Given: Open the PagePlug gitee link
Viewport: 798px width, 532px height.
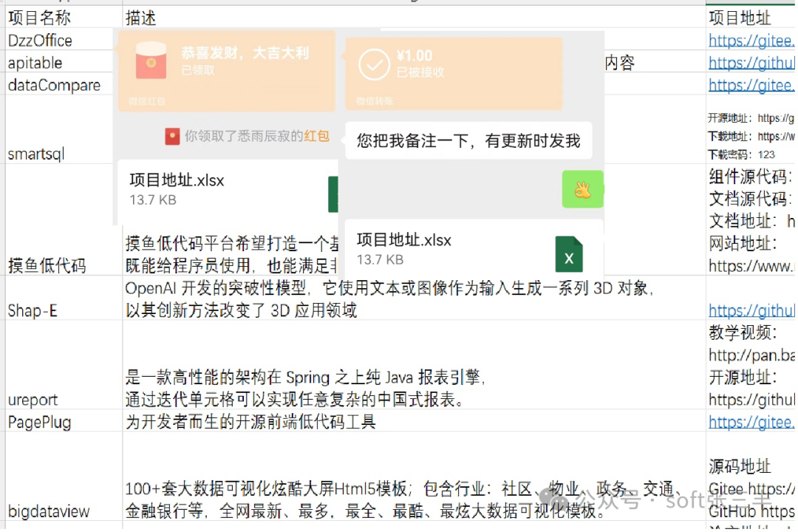Looking at the screenshot, I should (x=751, y=421).
